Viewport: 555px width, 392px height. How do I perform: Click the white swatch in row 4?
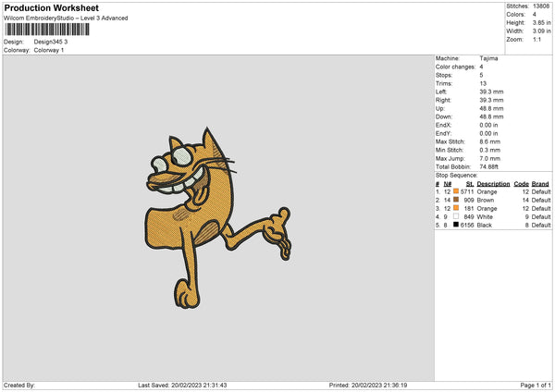point(456,216)
